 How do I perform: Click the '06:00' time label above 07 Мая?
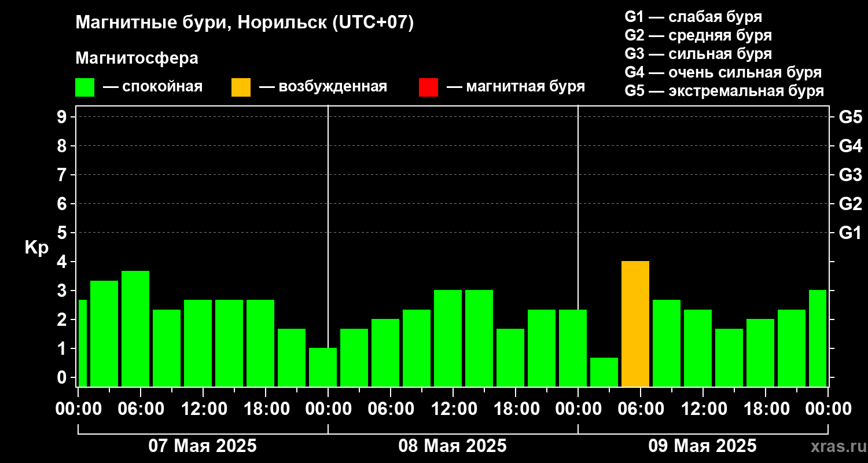tap(141, 409)
